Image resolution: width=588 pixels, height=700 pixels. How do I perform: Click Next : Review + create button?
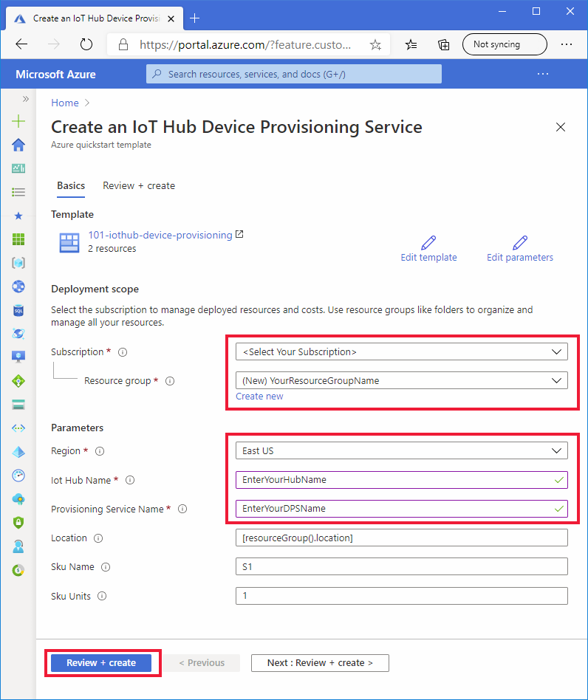point(320,663)
